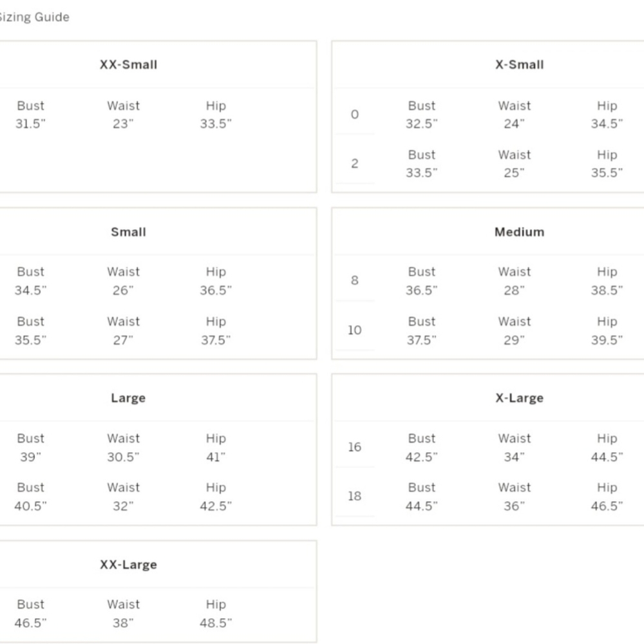Click the Small size header

point(129,232)
